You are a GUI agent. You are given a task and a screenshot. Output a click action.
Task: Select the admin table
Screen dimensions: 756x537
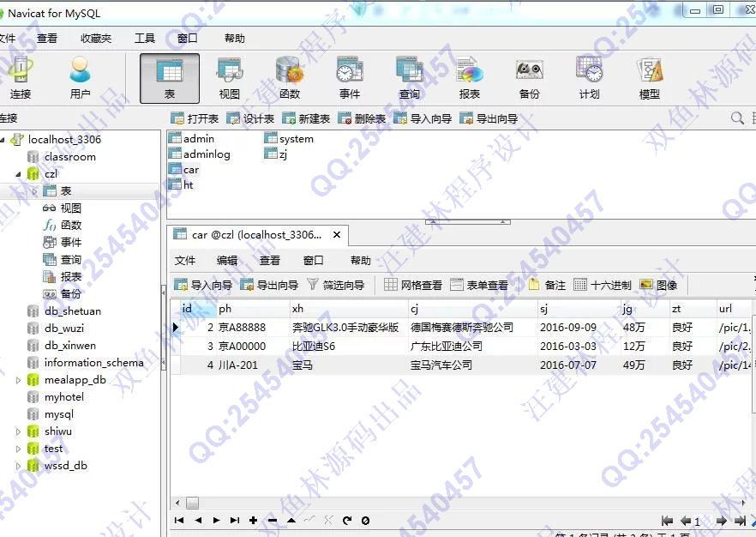coord(192,138)
